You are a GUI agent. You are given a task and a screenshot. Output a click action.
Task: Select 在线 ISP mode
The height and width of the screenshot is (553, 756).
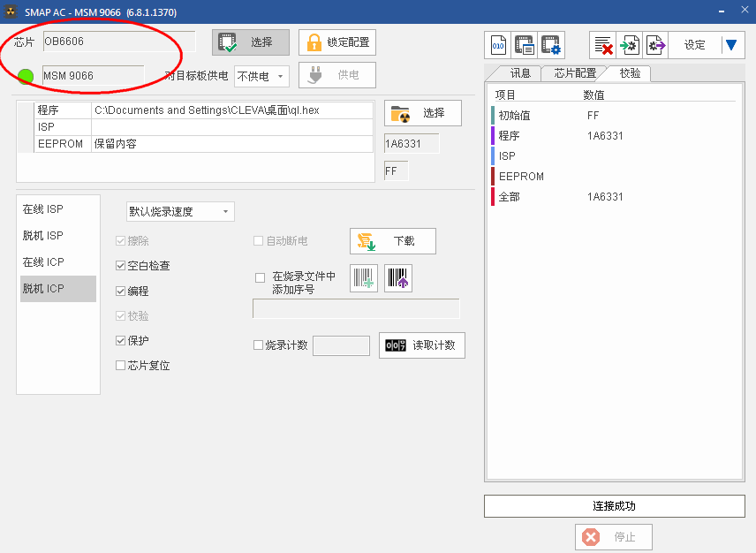coord(58,209)
